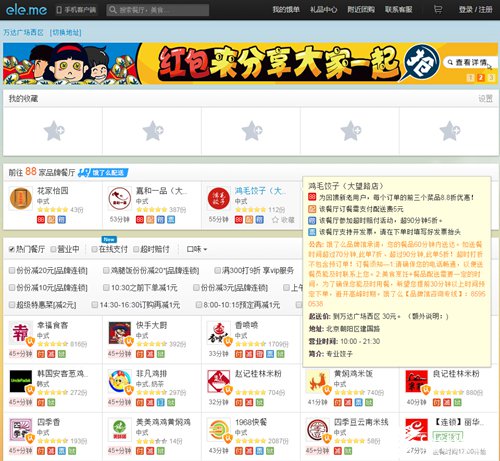Open the shopping cart icon in header
Image resolution: width=500 pixels, height=461 pixels.
coord(438,10)
